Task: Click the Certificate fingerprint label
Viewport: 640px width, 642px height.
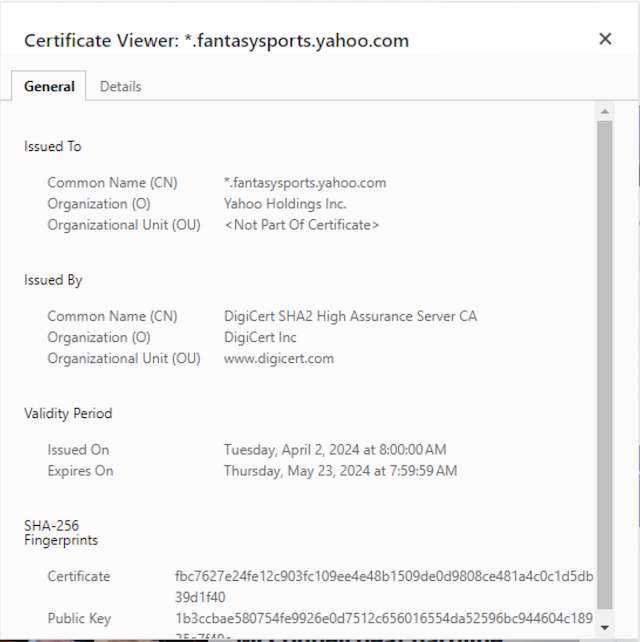Action: click(79, 576)
